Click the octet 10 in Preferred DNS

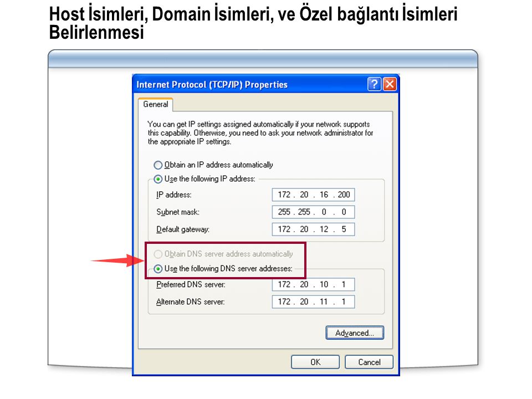pos(324,284)
